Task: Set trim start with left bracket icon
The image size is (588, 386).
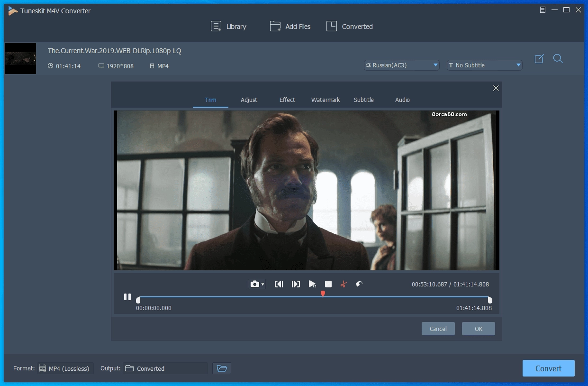Action: 279,284
